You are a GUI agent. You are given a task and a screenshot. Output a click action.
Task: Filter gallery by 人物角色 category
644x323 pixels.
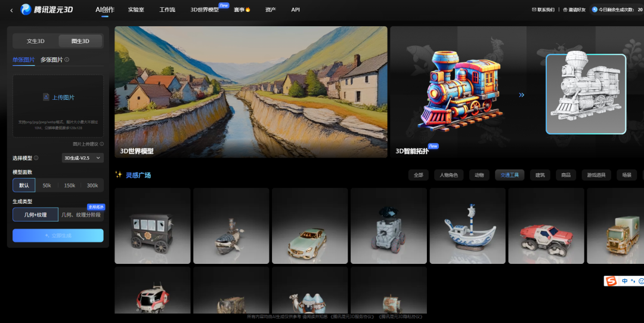[x=449, y=175]
